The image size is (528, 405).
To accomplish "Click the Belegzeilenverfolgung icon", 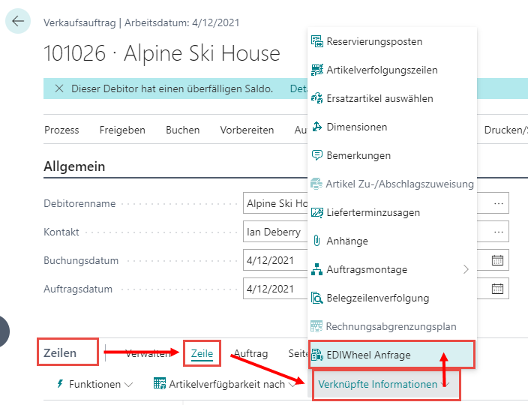I will tap(317, 298).
